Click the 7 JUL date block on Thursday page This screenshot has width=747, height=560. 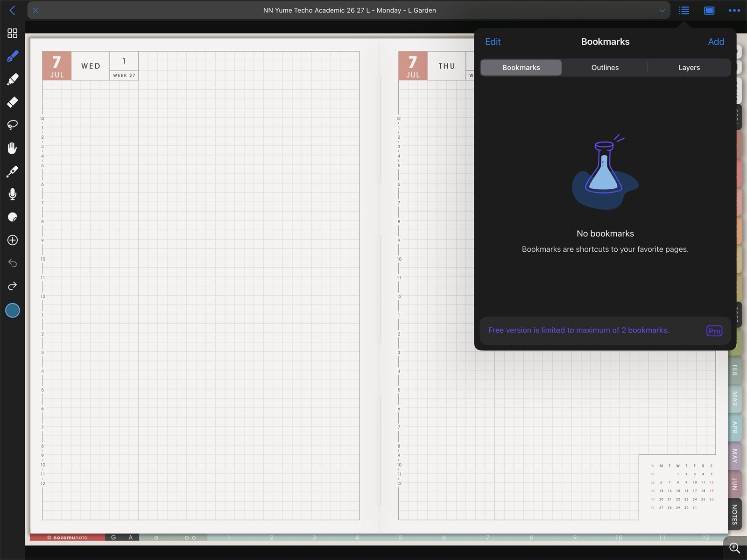point(413,66)
